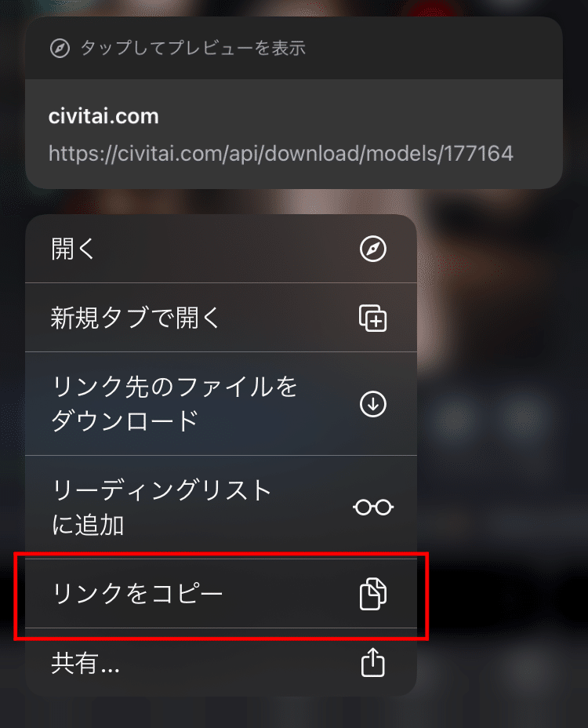The image size is (588, 728).
Task: Select リンクをコピー from the menu
Action: click(221, 594)
